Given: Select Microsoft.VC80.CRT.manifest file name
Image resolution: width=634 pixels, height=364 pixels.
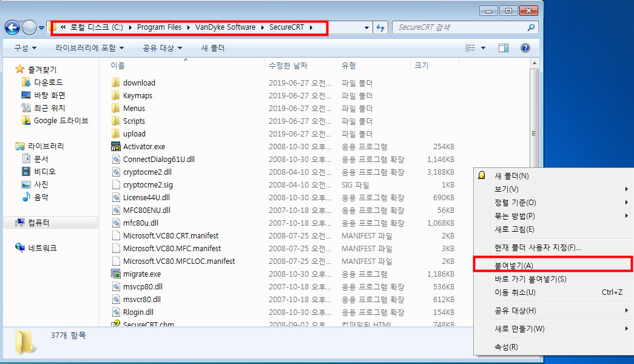Looking at the screenshot, I should click(170, 236).
